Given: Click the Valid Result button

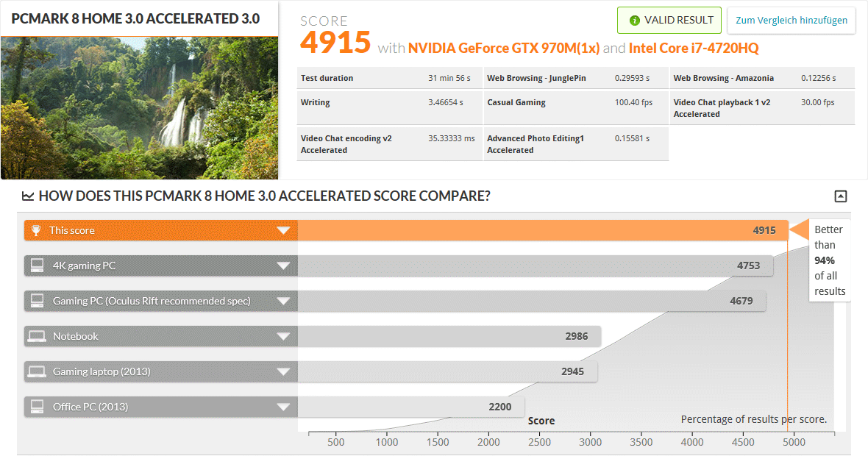Looking at the screenshot, I should click(669, 21).
